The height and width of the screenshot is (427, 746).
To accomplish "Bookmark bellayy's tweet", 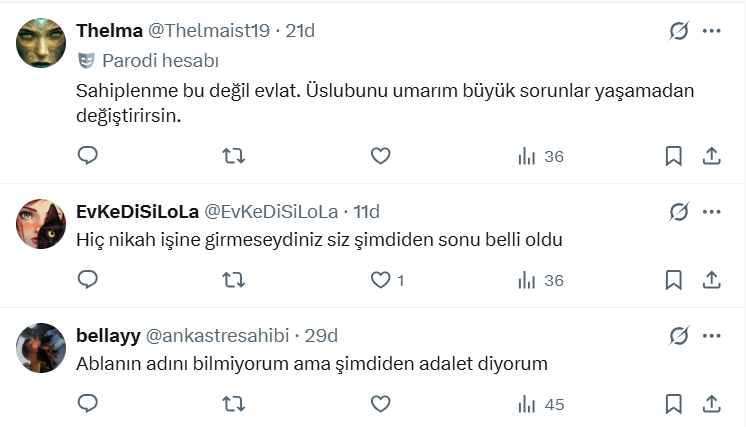I will point(674,404).
